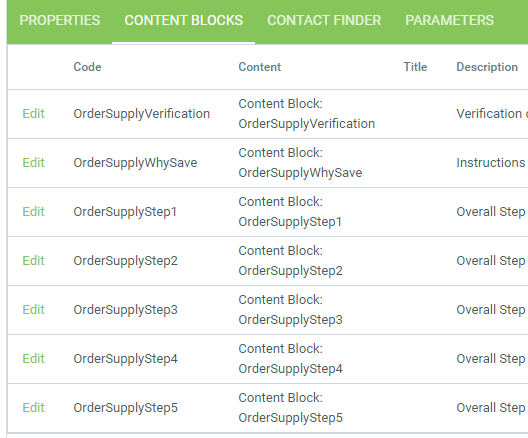Viewport: 528px width, 438px height.
Task: Click the Content column header
Action: tap(260, 67)
